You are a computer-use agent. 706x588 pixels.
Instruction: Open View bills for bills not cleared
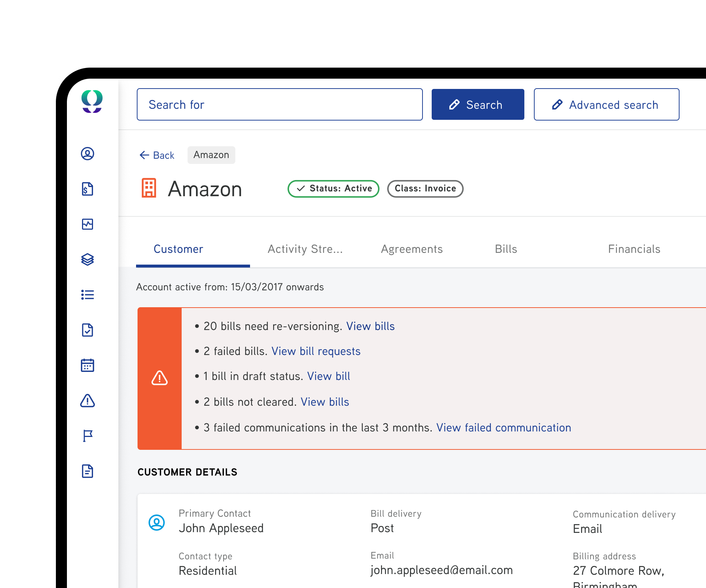325,402
